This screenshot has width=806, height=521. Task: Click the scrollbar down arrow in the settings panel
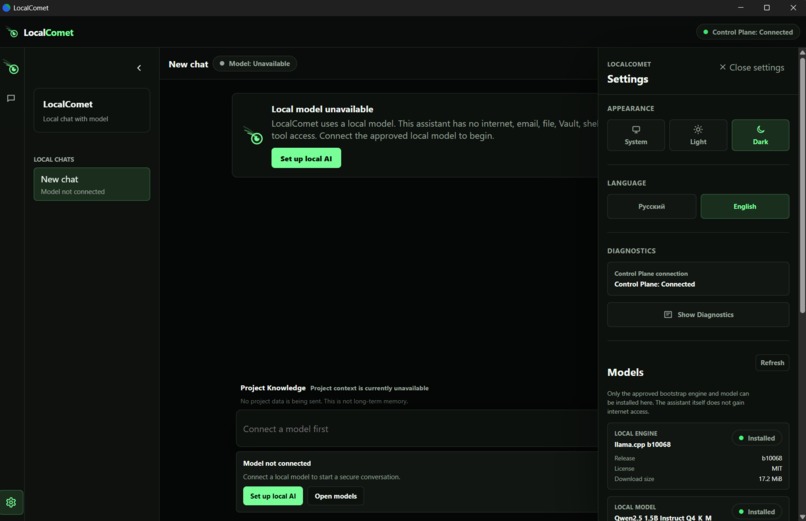click(802, 516)
